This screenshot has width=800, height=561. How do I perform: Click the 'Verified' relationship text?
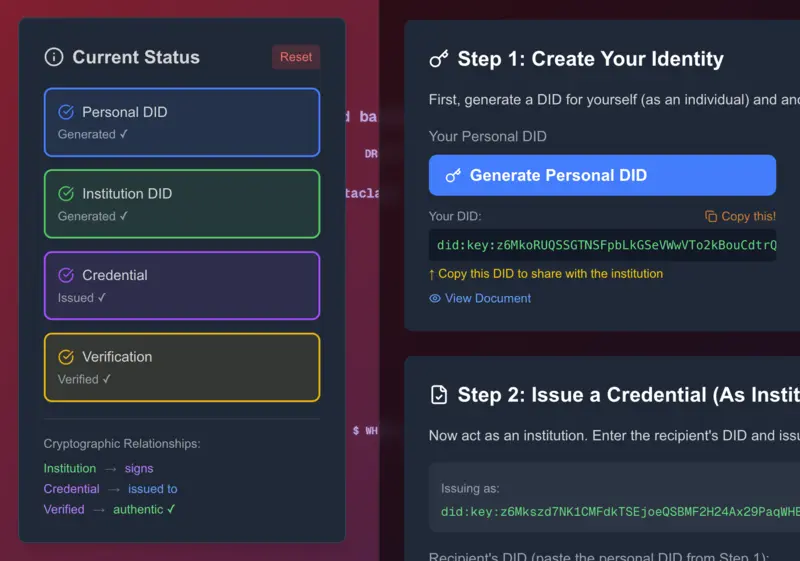64,509
